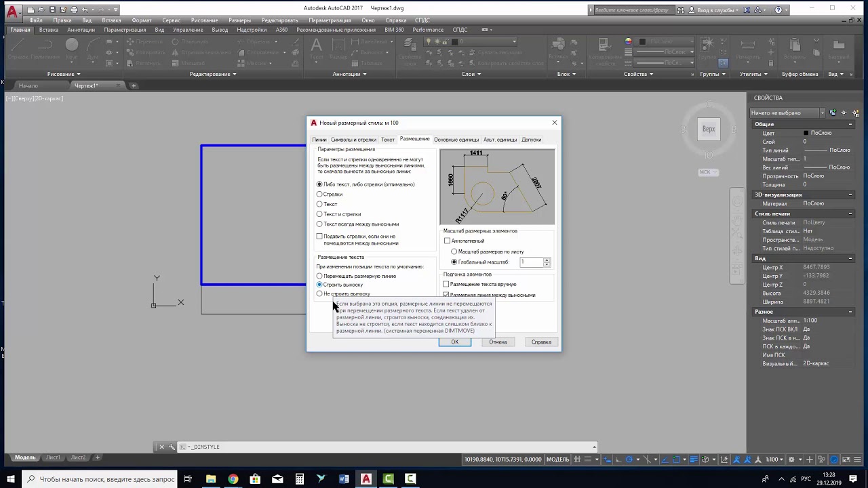This screenshot has width=868, height=488.
Task: Collapse the 'Общие' section in Properties
Action: tap(850, 125)
